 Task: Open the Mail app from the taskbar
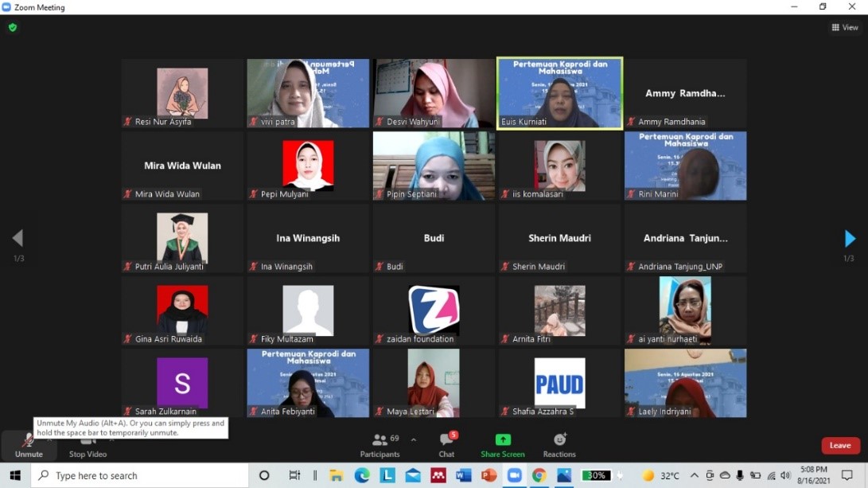coord(413,475)
